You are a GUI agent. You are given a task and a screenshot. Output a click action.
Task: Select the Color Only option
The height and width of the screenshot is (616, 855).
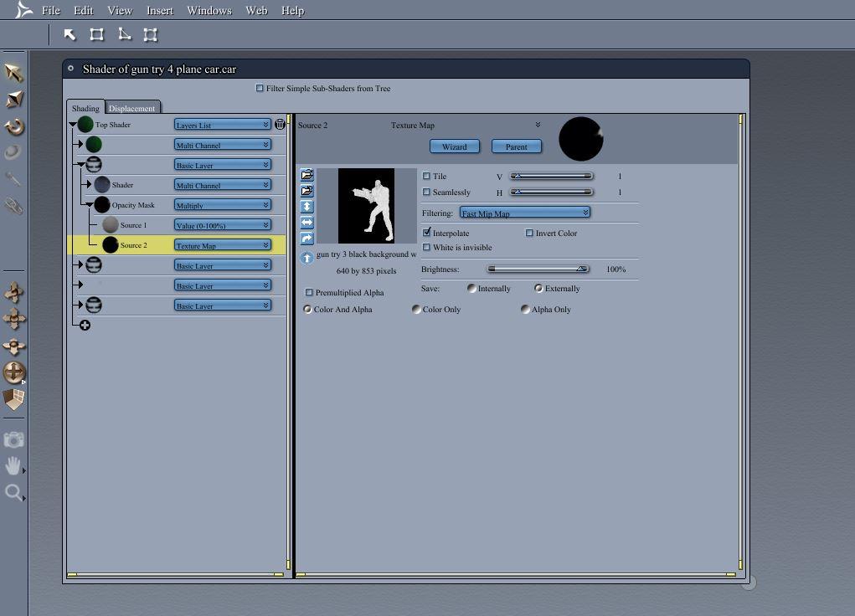tap(416, 309)
